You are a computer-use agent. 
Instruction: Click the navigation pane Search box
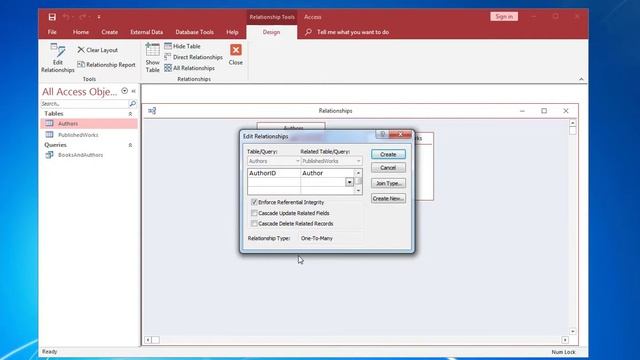[84, 104]
